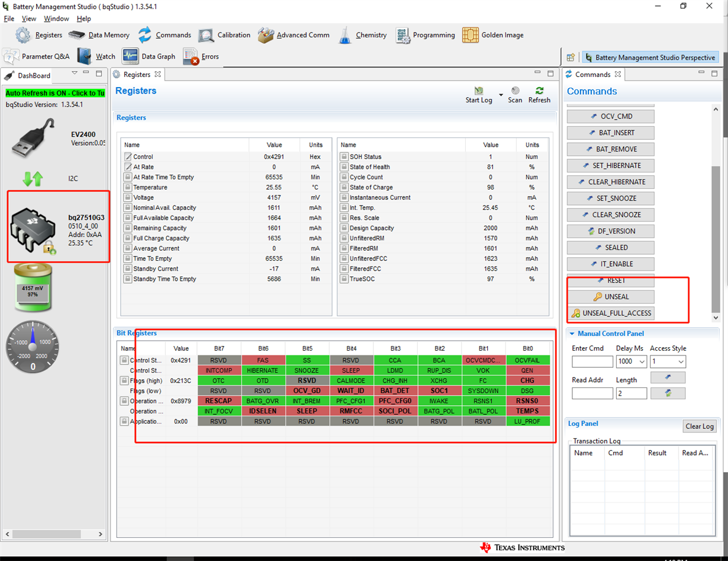The height and width of the screenshot is (561, 728).
Task: Click the send command arrow button
Action: pyautogui.click(x=668, y=377)
